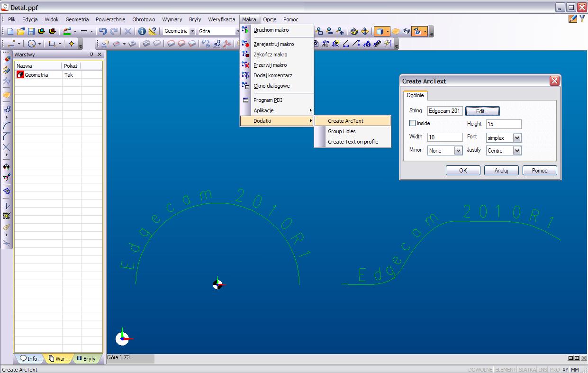Open the Plik menu

pyautogui.click(x=12, y=19)
